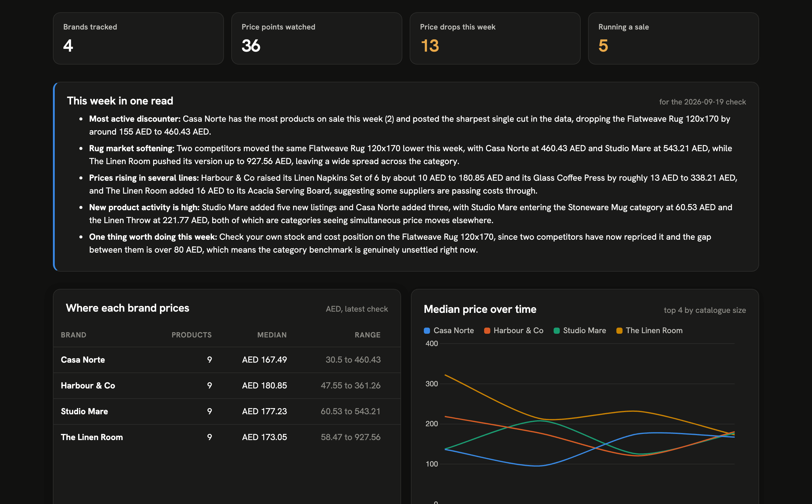Click the Running a sale value 5
The image size is (812, 504).
pos(603,46)
